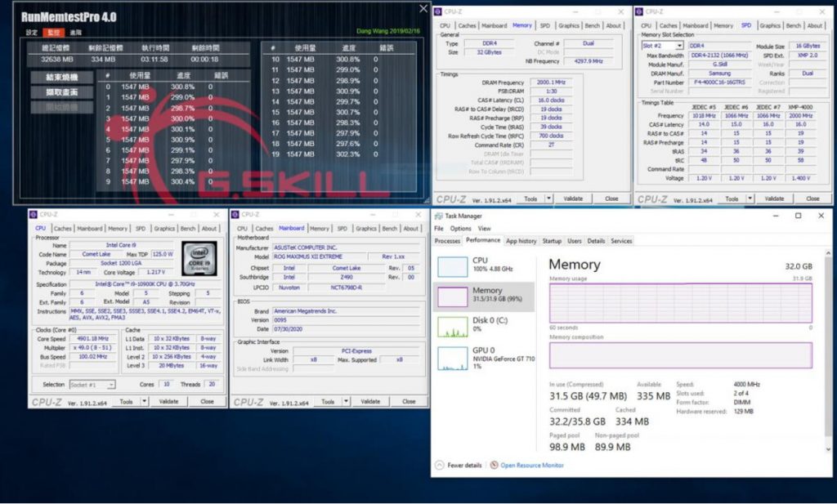Switch to Users tab in Task Manager
Screen dimensions: 837x504
click(575, 241)
